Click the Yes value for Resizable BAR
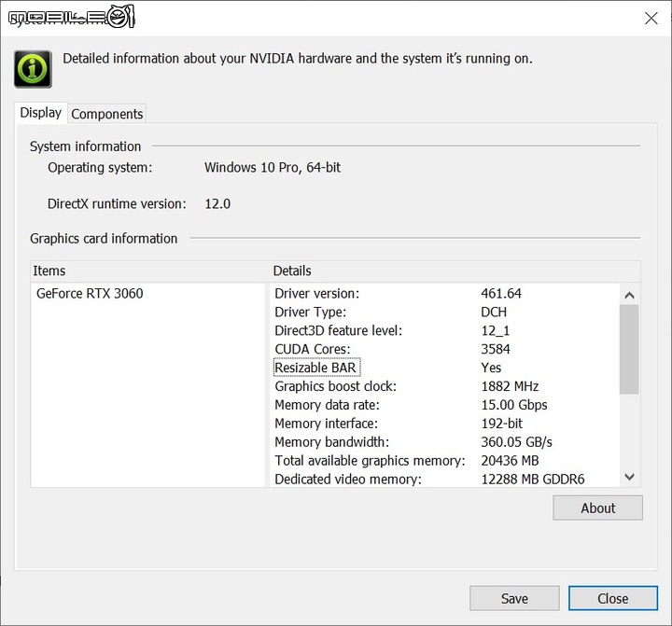 click(491, 368)
